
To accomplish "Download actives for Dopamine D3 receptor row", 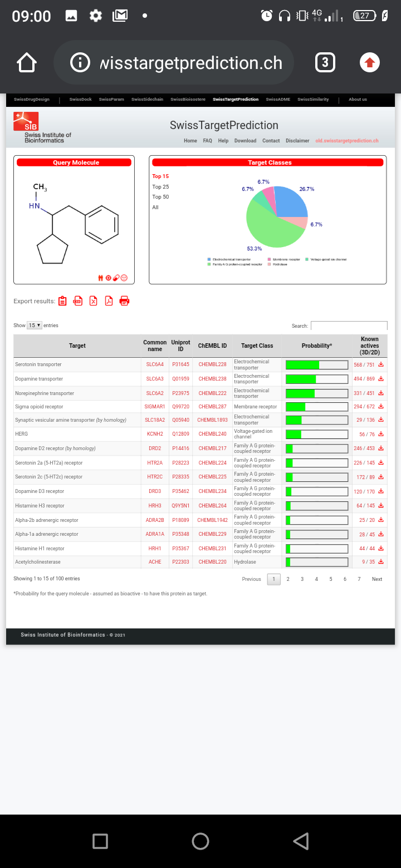I will (381, 491).
